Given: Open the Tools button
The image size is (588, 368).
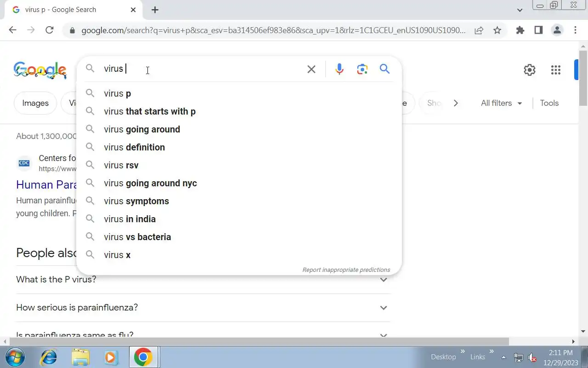Looking at the screenshot, I should pyautogui.click(x=549, y=103).
